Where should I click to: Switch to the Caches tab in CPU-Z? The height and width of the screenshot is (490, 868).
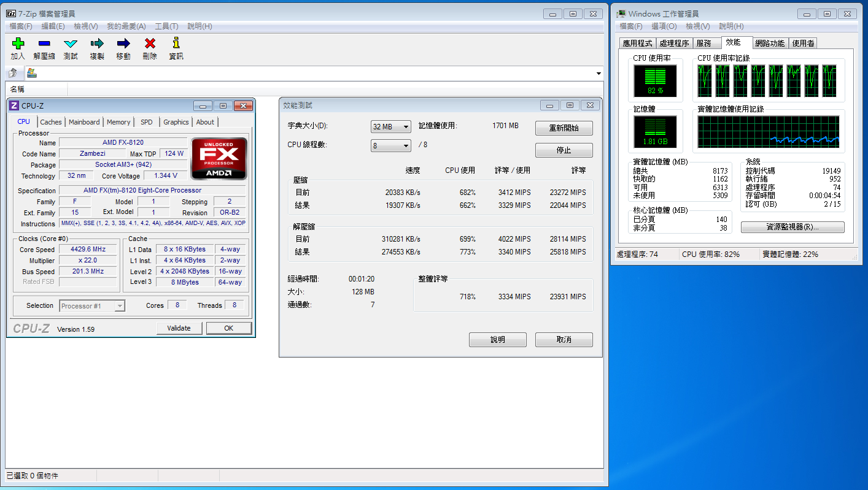pos(51,122)
